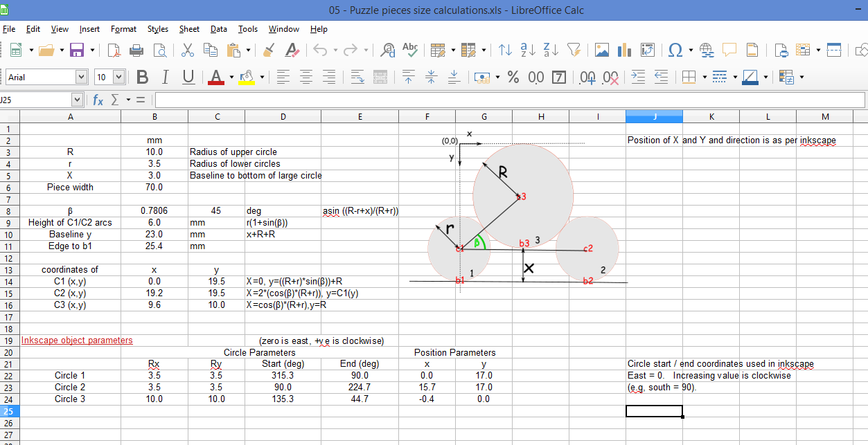The height and width of the screenshot is (445, 868).
Task: Toggle Italic formatting
Action: point(165,77)
